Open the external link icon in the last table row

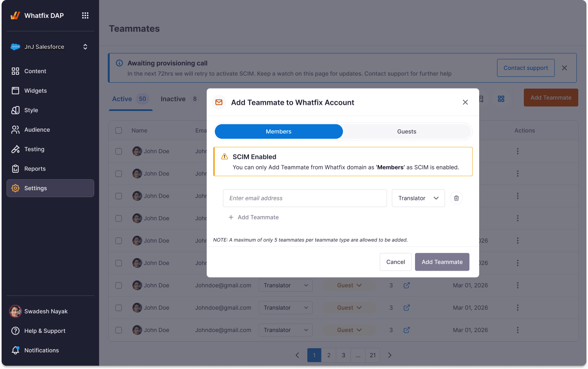point(406,330)
